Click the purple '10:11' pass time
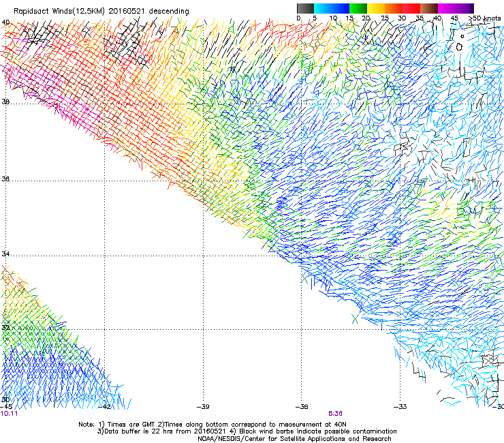This screenshot has height=443, width=504. click(9, 414)
